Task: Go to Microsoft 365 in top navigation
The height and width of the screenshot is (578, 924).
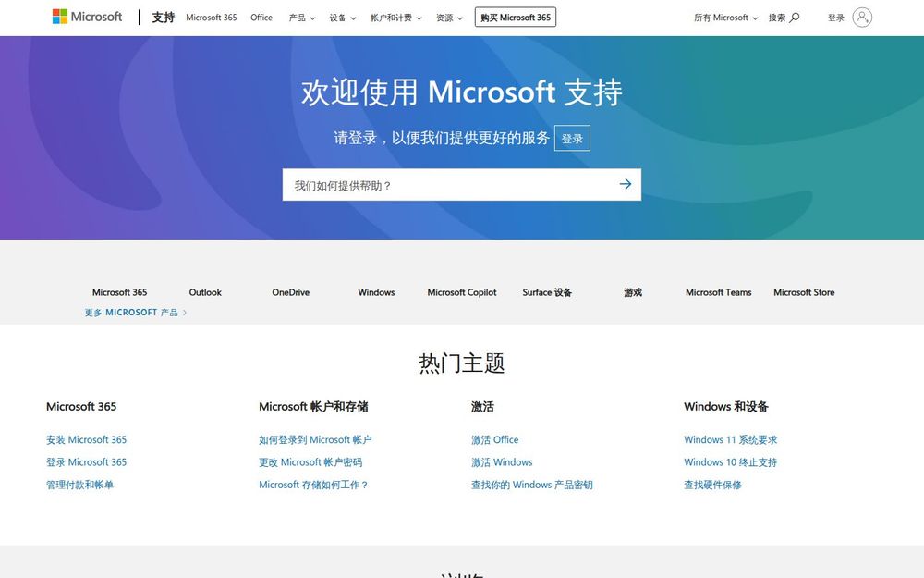Action: (x=211, y=18)
